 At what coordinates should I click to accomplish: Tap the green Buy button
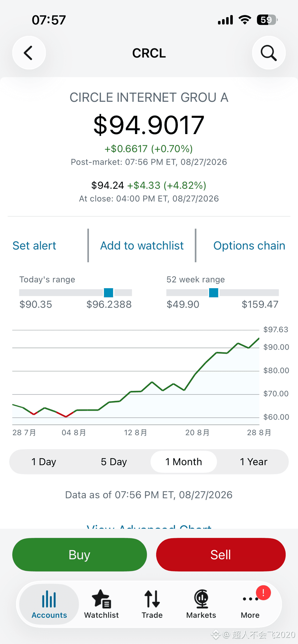click(x=80, y=555)
